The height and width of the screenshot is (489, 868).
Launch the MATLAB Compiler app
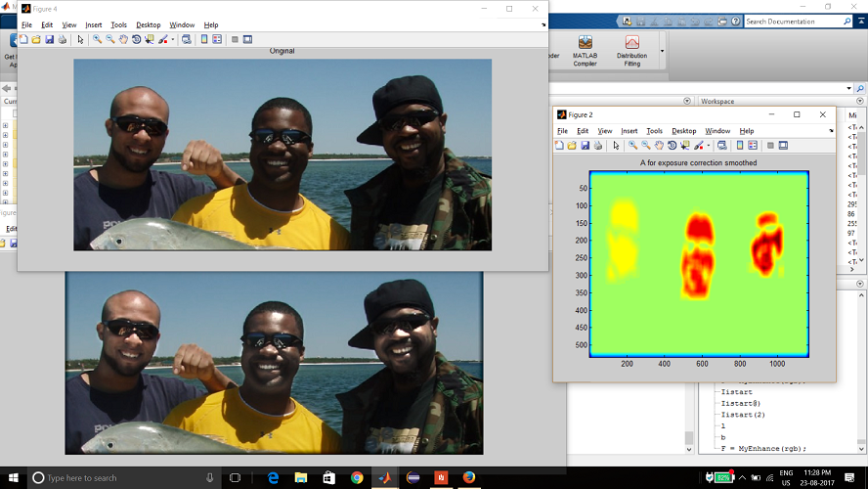[585, 50]
